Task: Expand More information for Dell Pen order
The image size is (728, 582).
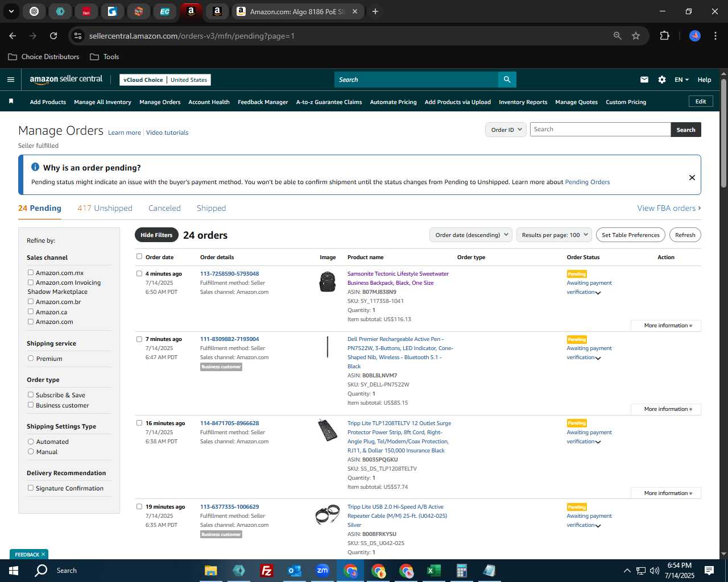Action: [x=666, y=409]
